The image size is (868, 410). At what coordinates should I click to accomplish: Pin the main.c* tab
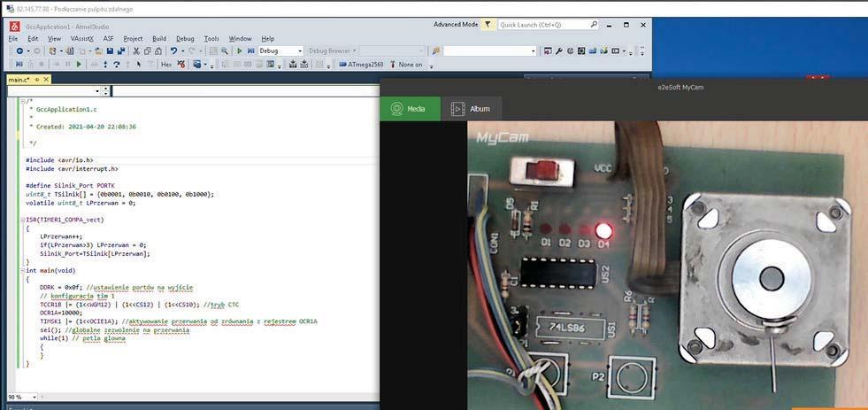pos(37,80)
